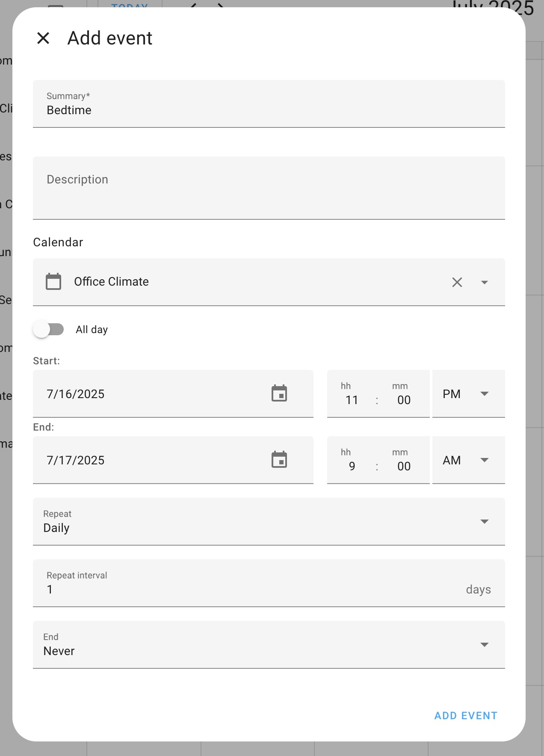Click the ADD EVENT button
This screenshot has height=756, width=544.
point(466,716)
